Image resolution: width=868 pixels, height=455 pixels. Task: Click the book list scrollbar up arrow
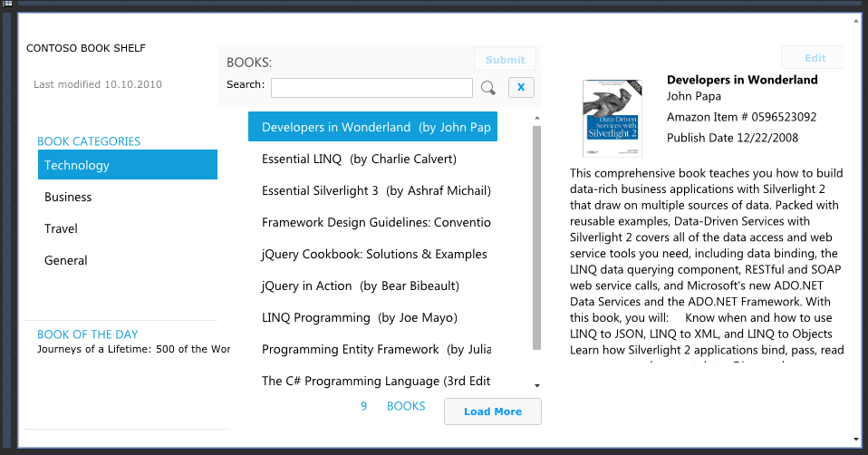(536, 118)
